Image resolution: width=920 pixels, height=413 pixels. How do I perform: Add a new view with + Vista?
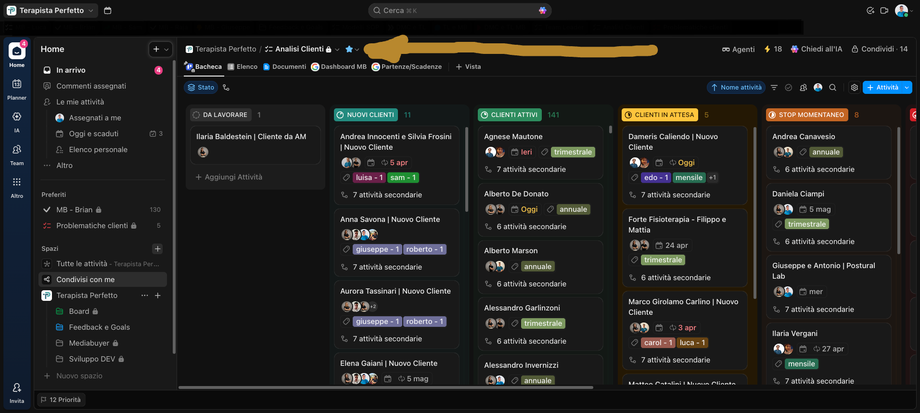(468, 67)
